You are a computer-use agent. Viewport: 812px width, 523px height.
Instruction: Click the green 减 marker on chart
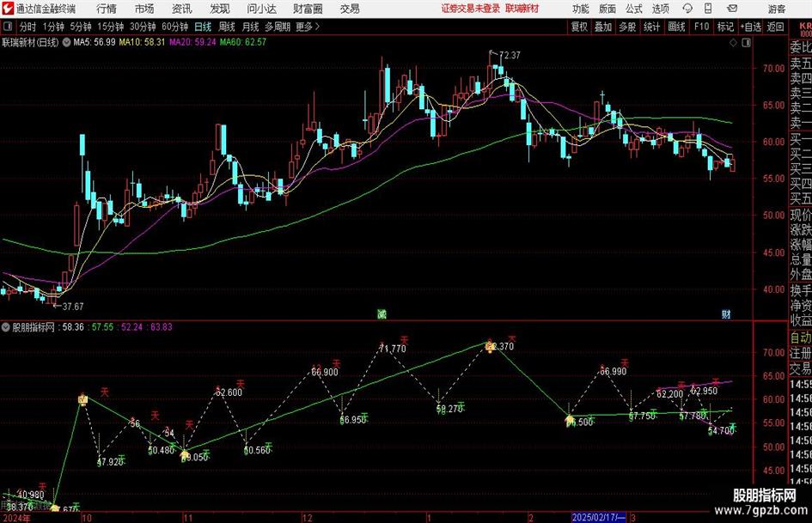tap(382, 313)
